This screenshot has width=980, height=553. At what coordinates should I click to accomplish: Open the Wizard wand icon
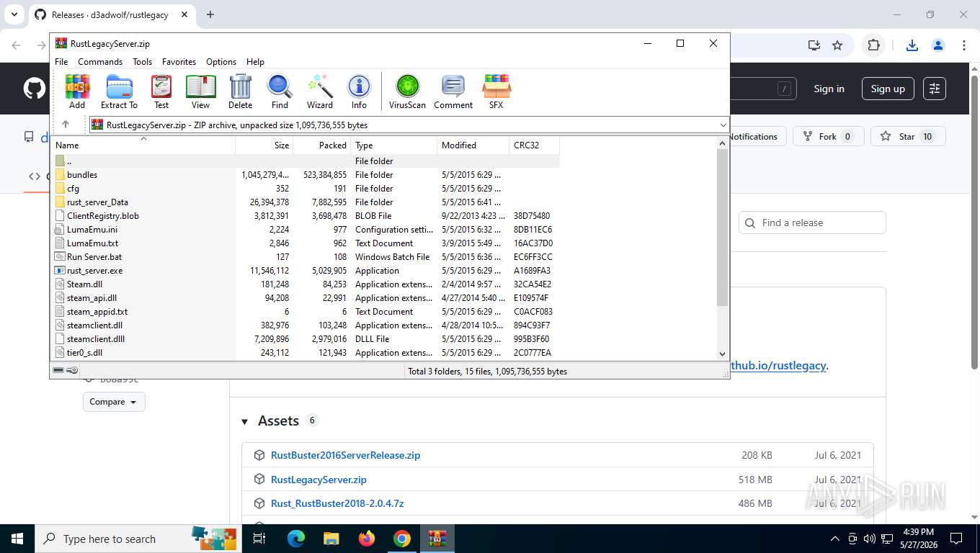coord(320,91)
